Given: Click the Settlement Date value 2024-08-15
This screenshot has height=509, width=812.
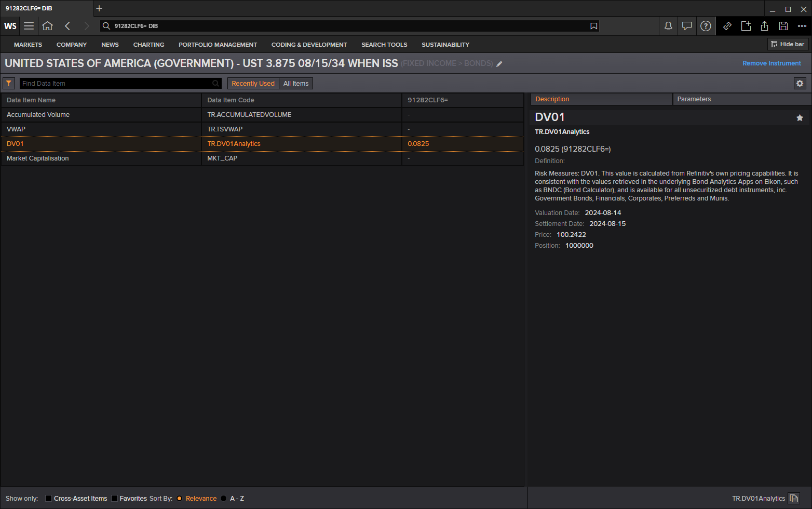Looking at the screenshot, I should [607, 224].
